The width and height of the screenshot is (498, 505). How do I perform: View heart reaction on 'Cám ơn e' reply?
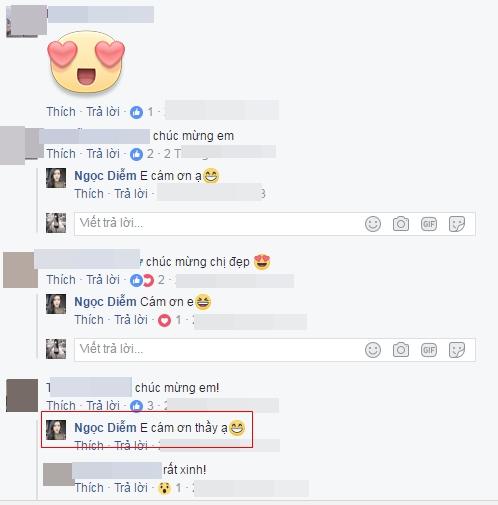[x=169, y=320]
